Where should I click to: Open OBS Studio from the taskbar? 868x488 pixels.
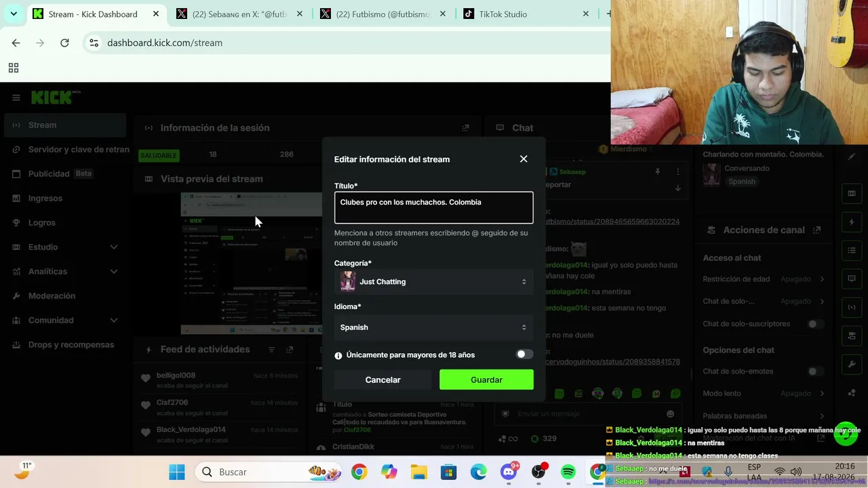(538, 472)
